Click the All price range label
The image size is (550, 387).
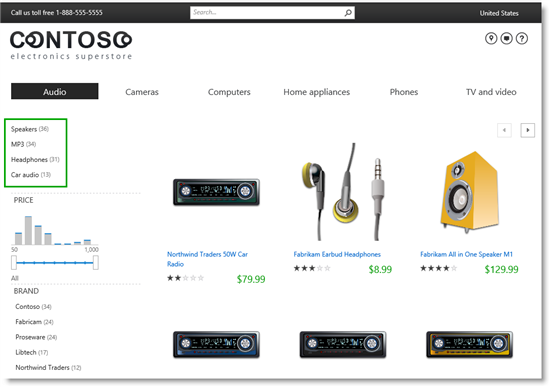(15, 278)
